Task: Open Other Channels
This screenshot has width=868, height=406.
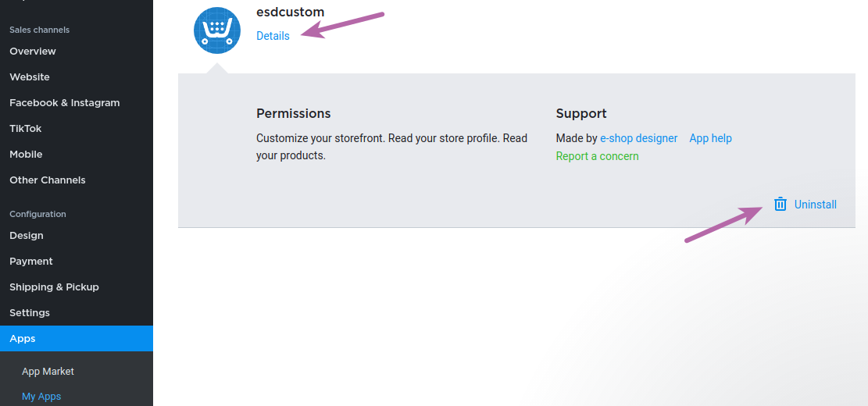Action: tap(47, 180)
